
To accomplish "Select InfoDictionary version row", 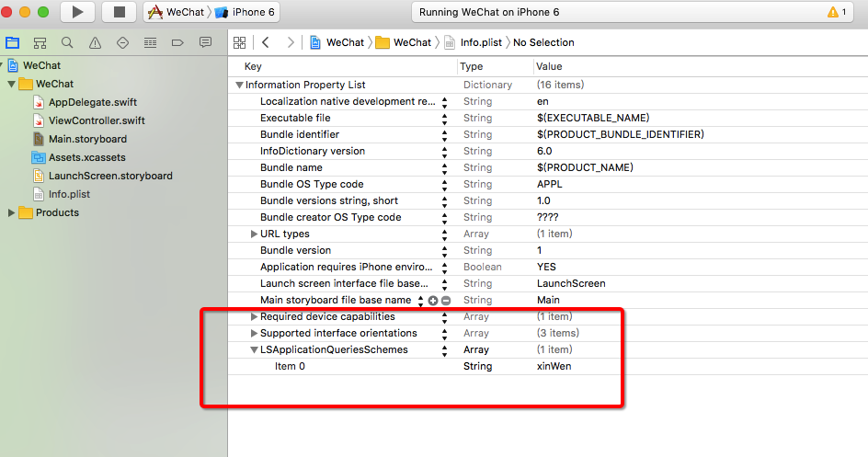I will 548,151.
